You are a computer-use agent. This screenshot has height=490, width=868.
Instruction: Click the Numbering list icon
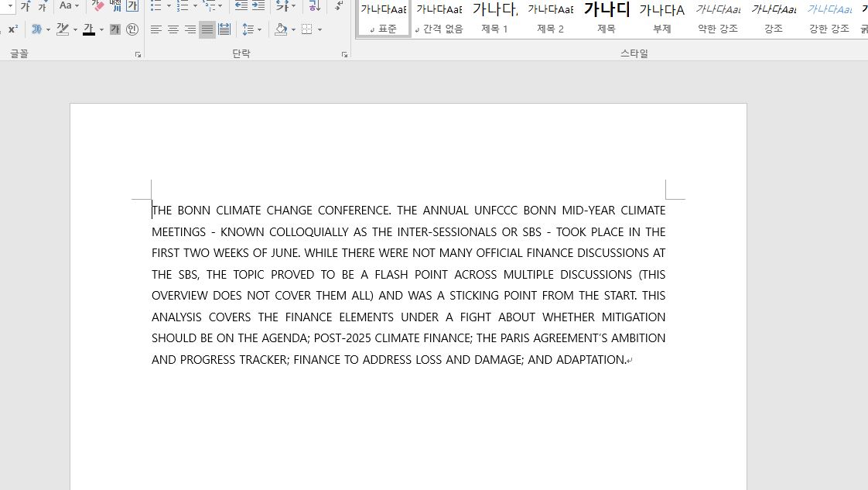182,6
